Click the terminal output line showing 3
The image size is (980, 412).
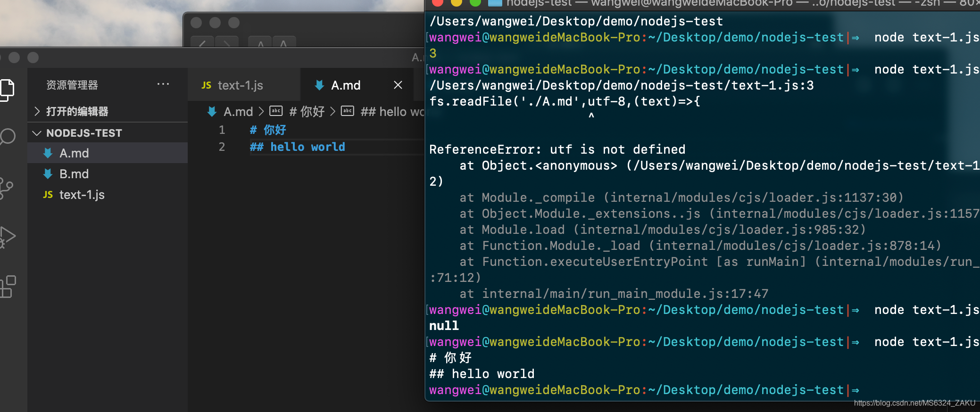[433, 54]
